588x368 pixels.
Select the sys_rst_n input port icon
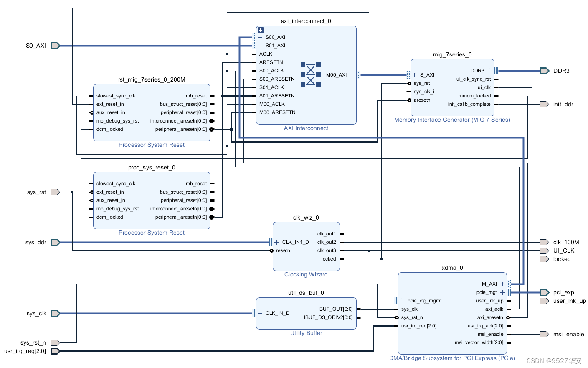56,342
